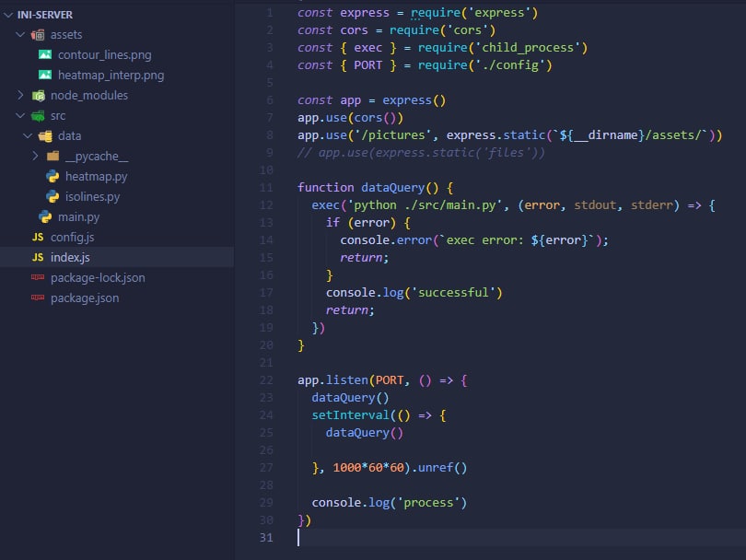Expand the __pycache__ folder chevron
The width and height of the screenshot is (746, 560).
pyautogui.click(x=35, y=156)
